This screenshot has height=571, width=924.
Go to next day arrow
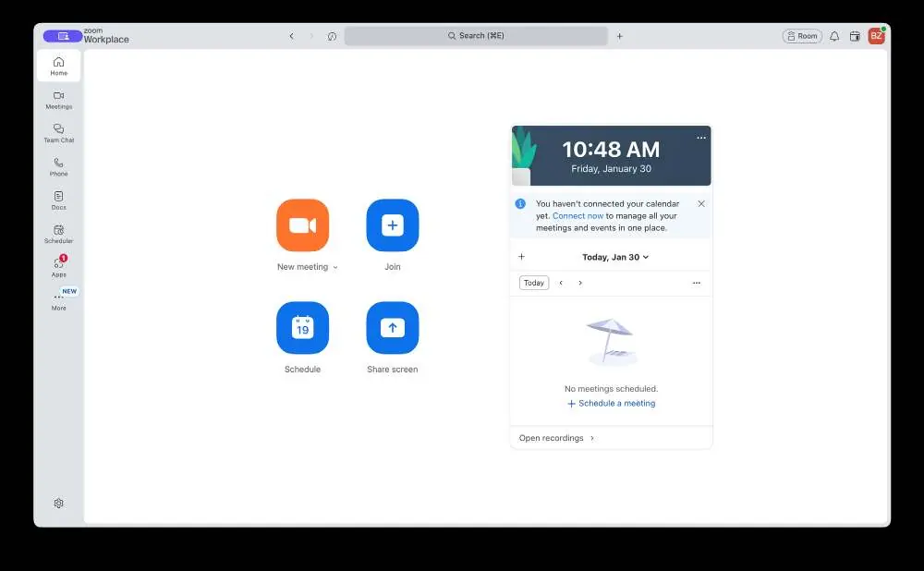[580, 283]
